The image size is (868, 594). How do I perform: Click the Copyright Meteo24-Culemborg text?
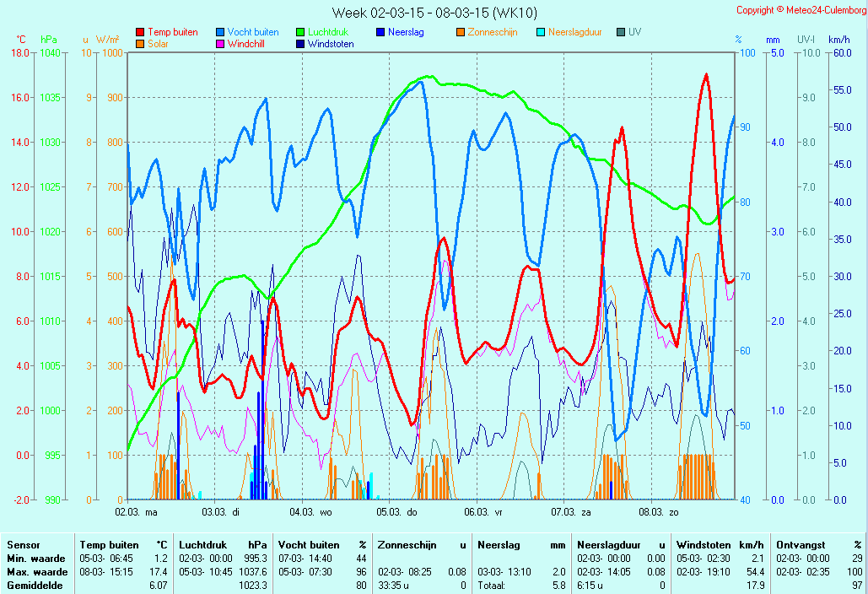coord(801,10)
